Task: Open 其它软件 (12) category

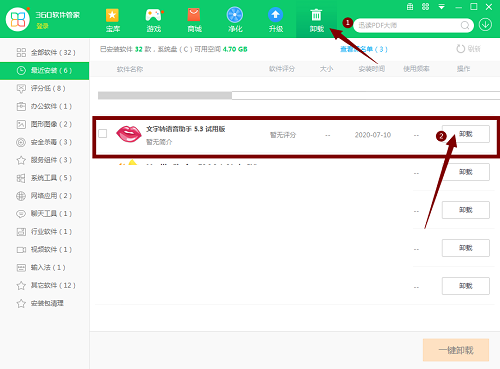Action: 44,286
